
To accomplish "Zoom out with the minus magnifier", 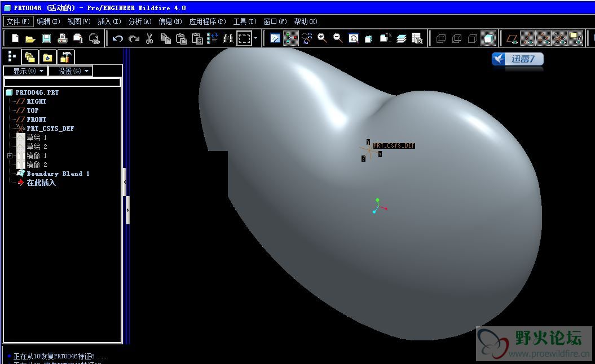I will point(338,38).
